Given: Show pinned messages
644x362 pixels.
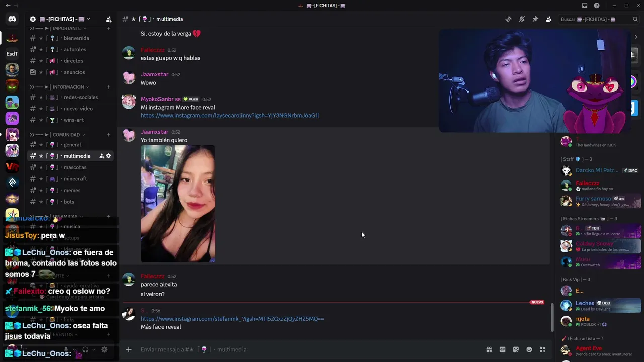Looking at the screenshot, I should coord(535,19).
